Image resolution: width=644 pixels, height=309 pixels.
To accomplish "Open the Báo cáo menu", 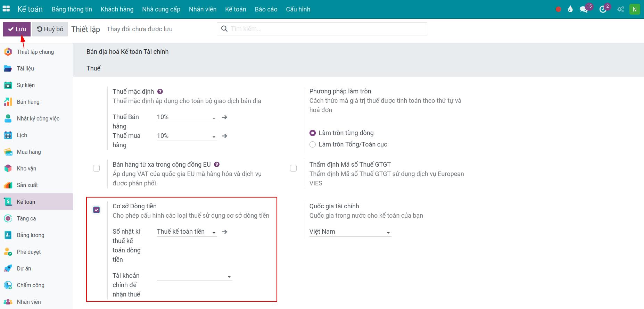I will [266, 9].
